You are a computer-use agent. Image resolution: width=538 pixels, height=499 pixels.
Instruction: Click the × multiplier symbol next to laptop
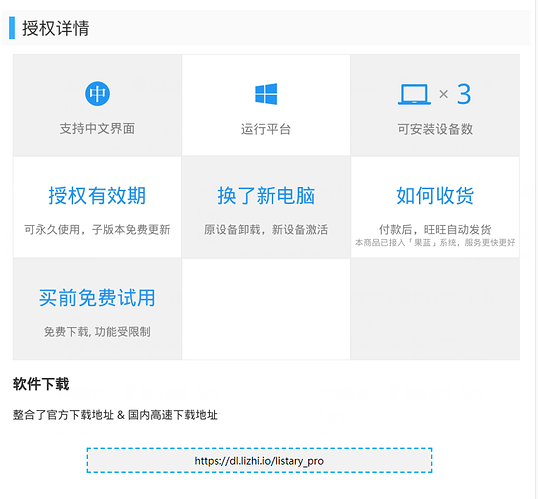pyautogui.click(x=444, y=94)
